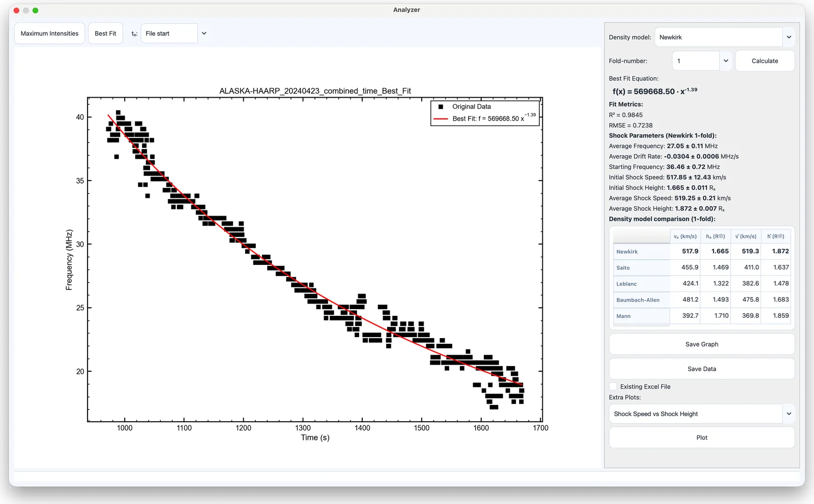
Task: Click the R² = 0.9845 metric text
Action: coord(625,115)
